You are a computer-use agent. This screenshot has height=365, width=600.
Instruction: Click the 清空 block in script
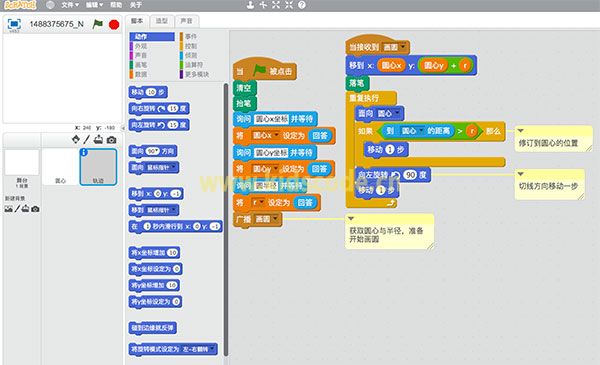point(245,88)
